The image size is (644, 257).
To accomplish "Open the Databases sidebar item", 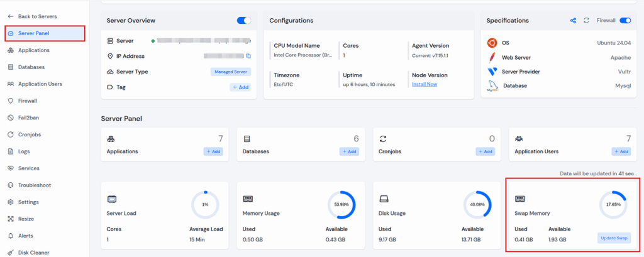I will point(31,67).
